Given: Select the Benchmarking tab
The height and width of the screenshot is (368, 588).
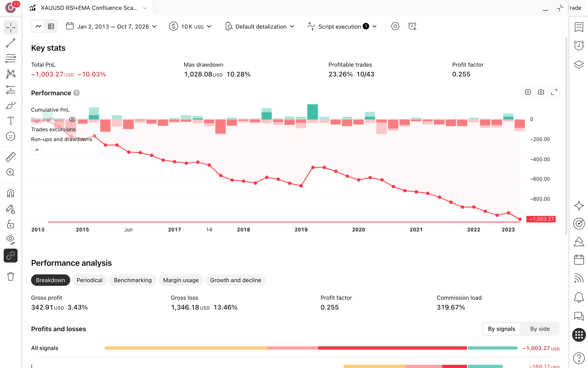Looking at the screenshot, I should (x=133, y=280).
